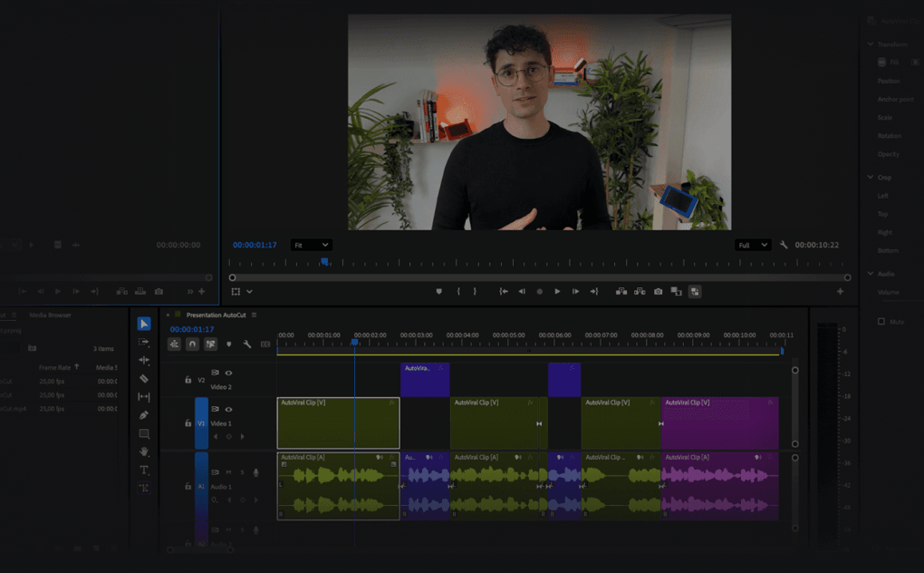Image resolution: width=924 pixels, height=573 pixels.
Task: Enable the Mute checkbox in effects panel
Action: click(x=881, y=322)
